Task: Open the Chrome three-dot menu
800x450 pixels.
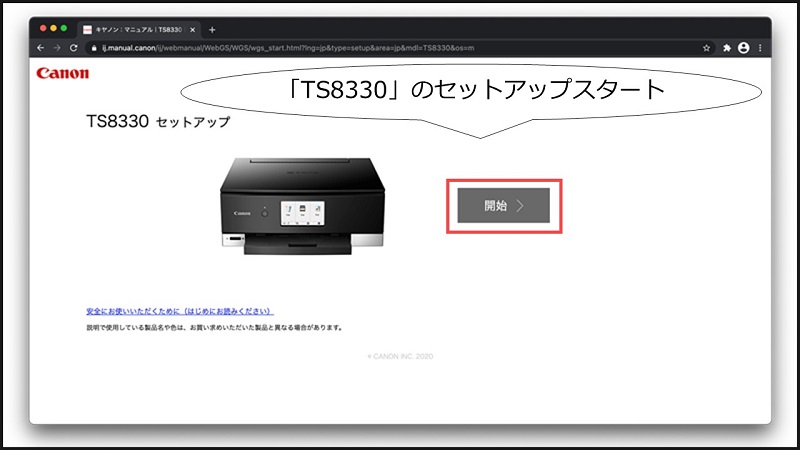Action: click(x=760, y=47)
